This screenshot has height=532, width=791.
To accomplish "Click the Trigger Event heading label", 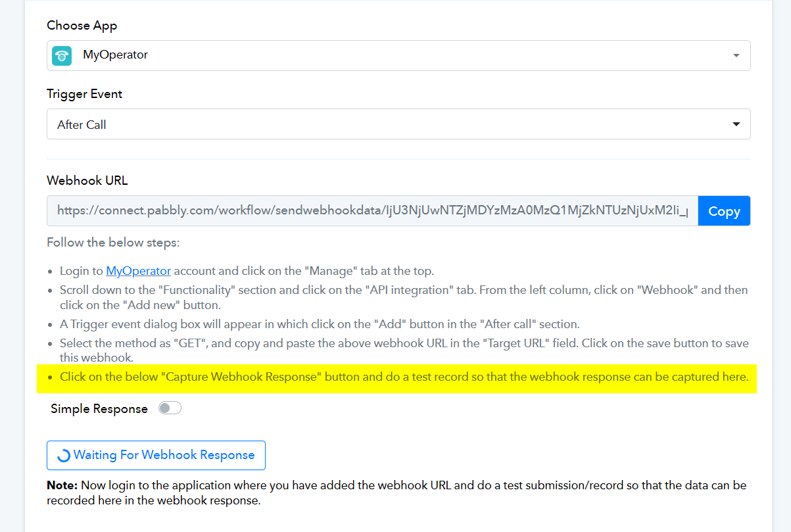I will coord(84,94).
